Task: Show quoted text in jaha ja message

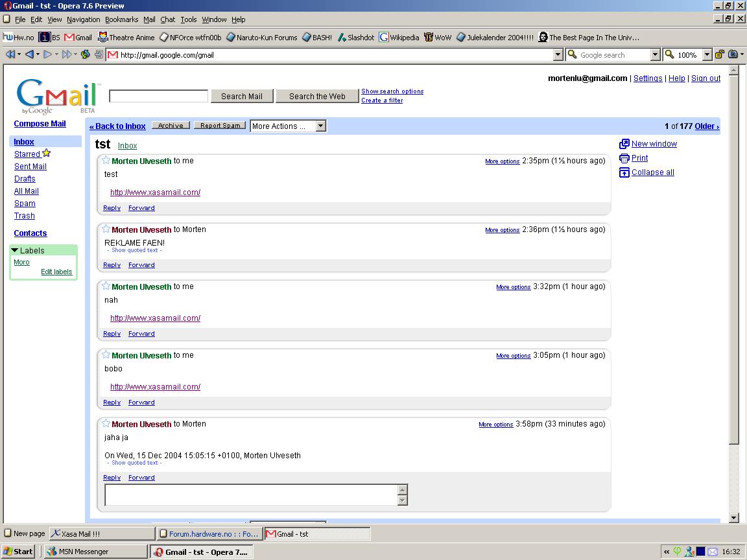Action: [135, 462]
